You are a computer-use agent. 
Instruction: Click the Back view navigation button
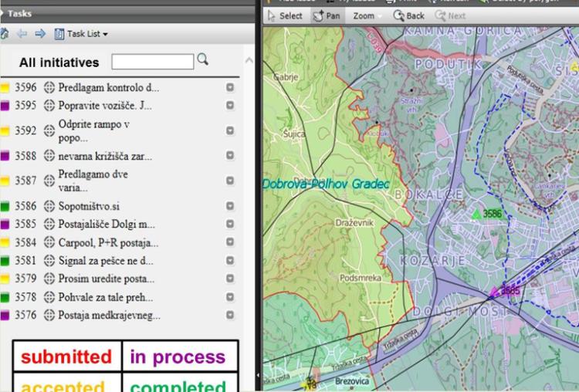click(x=409, y=15)
